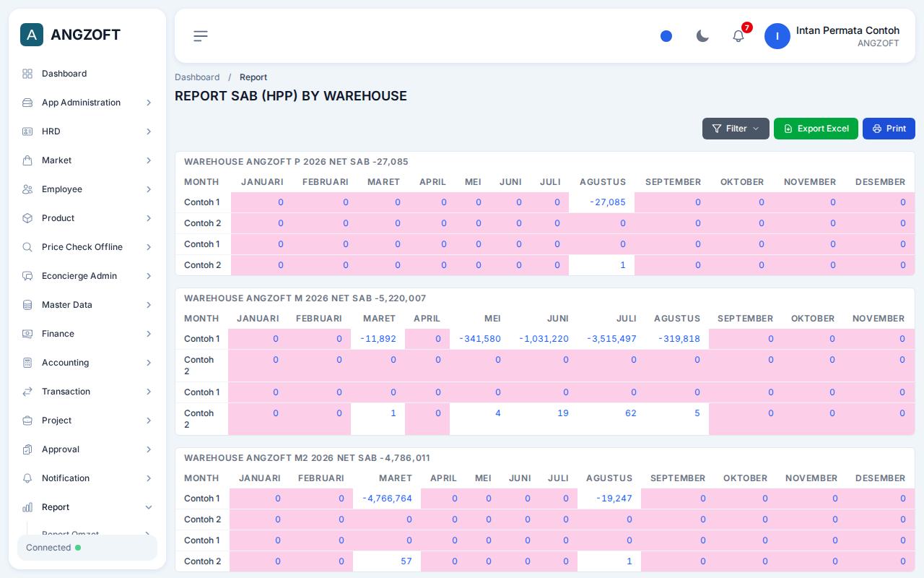The width and height of the screenshot is (924, 578).
Task: Click the Approval clipboard icon
Action: click(x=27, y=449)
